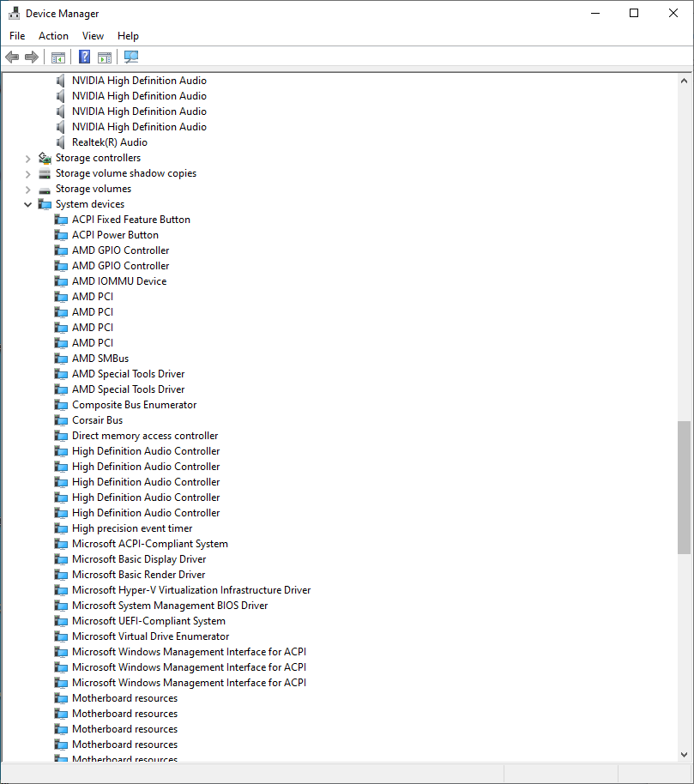Click the Scan for hardware changes icon
694x784 pixels.
[131, 57]
